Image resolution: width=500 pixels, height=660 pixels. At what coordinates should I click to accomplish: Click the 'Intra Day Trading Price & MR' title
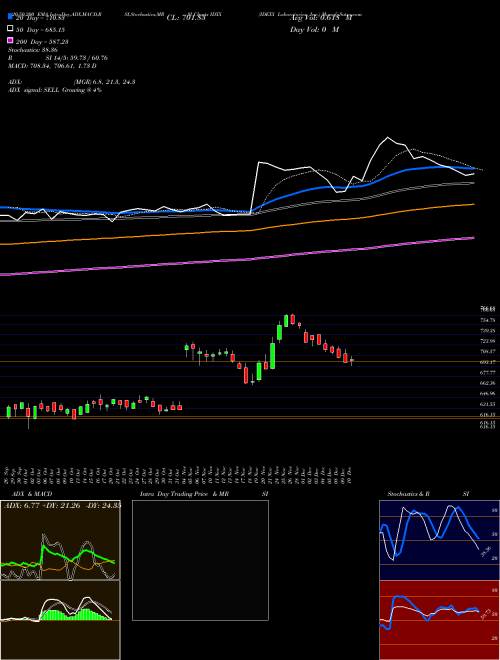(x=184, y=494)
